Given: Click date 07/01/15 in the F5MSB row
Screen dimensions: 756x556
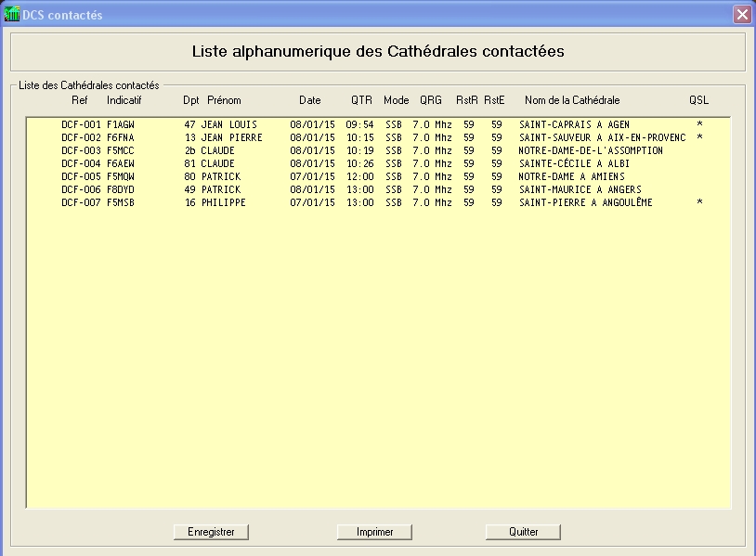Looking at the screenshot, I should (312, 202).
